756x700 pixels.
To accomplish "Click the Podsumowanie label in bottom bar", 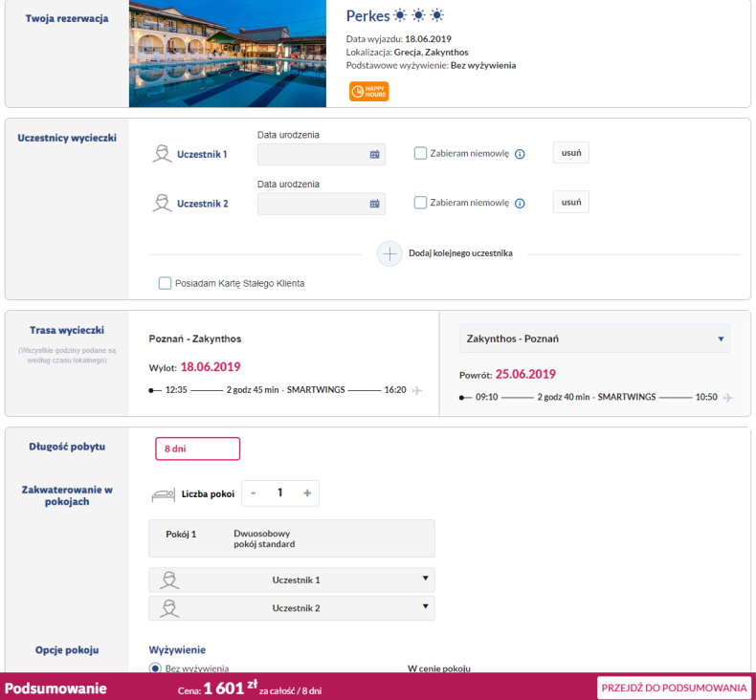I will [x=56, y=689].
